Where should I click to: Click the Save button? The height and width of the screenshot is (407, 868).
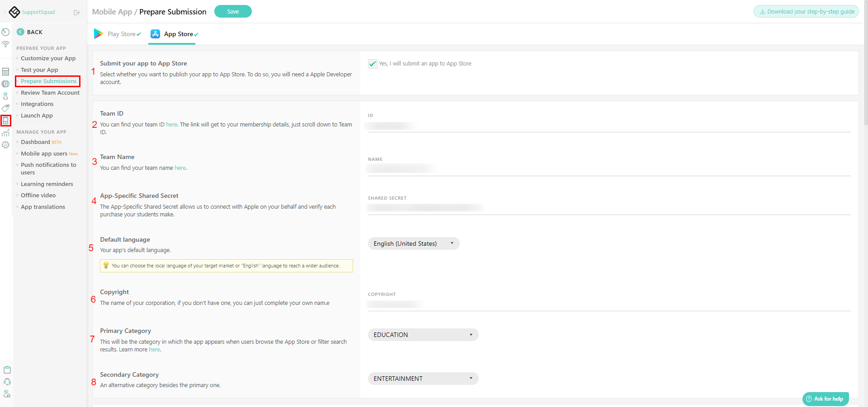tap(233, 11)
